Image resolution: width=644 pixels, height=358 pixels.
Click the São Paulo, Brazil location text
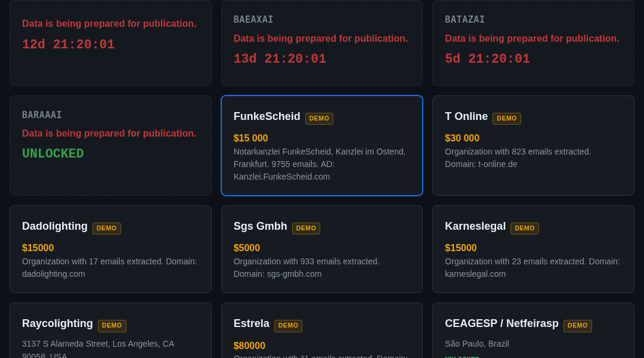(x=477, y=344)
